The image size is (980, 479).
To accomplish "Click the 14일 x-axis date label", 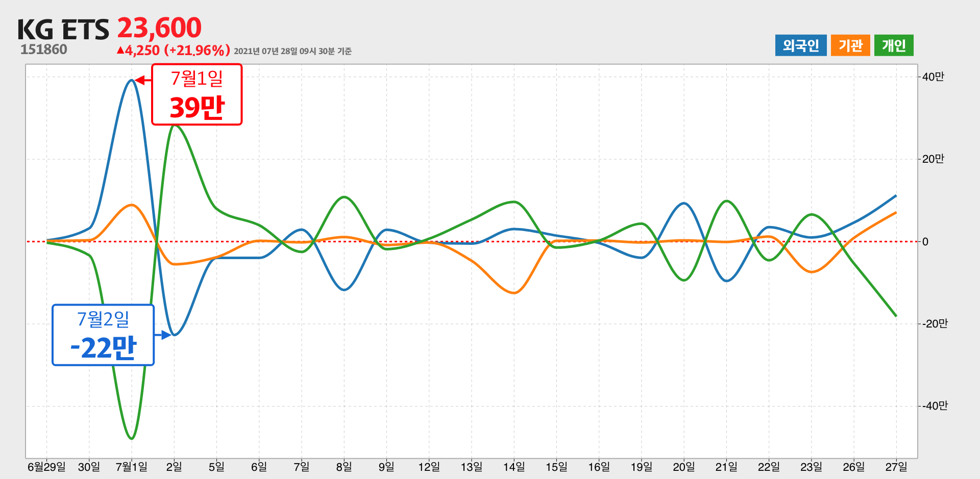I will (514, 467).
